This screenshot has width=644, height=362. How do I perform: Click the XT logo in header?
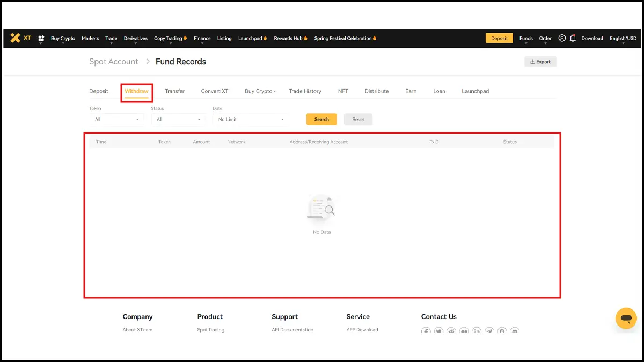click(x=21, y=38)
